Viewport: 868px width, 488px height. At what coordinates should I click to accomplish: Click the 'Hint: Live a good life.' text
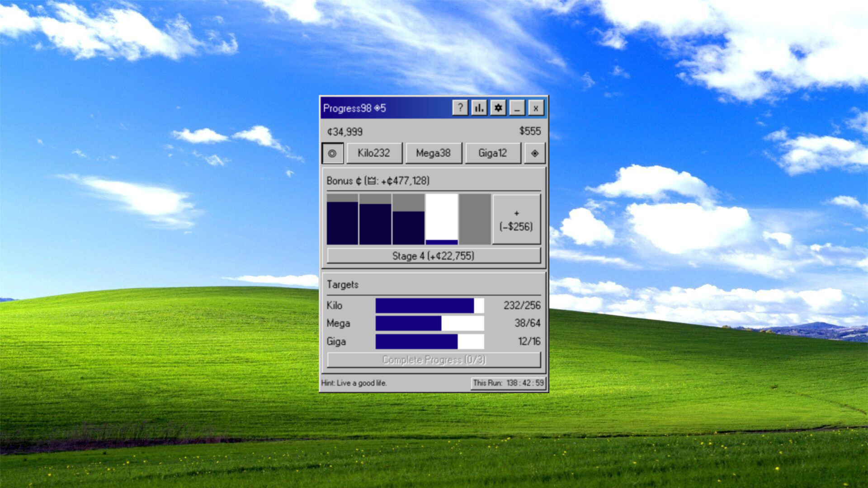click(354, 383)
